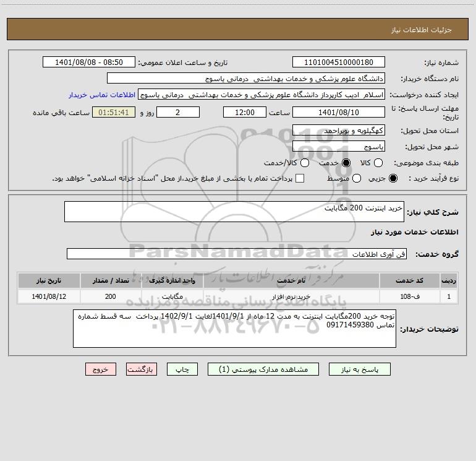Viewport: 476px width, 461px height.
Task: Click the deadline hour field 12:00
Action: [x=245, y=112]
